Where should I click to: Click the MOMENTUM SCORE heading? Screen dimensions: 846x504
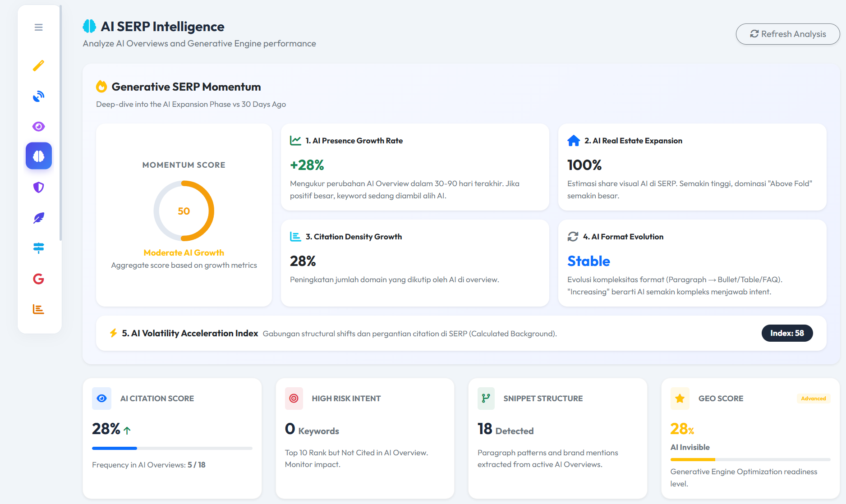[184, 165]
